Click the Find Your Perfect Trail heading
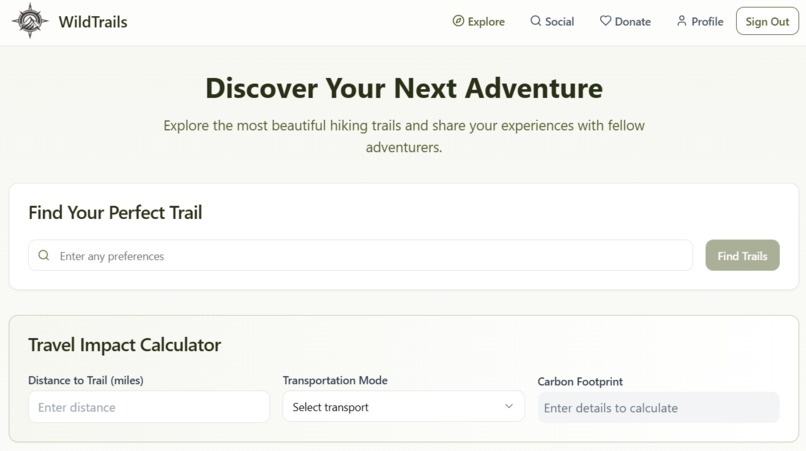Image resolution: width=806 pixels, height=451 pixels. coord(115,212)
